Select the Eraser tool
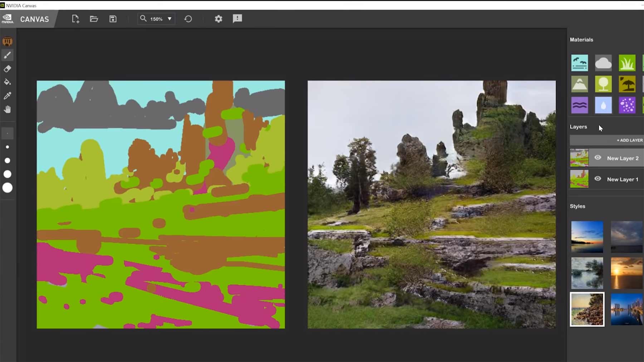Viewport: 644px width, 362px height. coord(7,69)
